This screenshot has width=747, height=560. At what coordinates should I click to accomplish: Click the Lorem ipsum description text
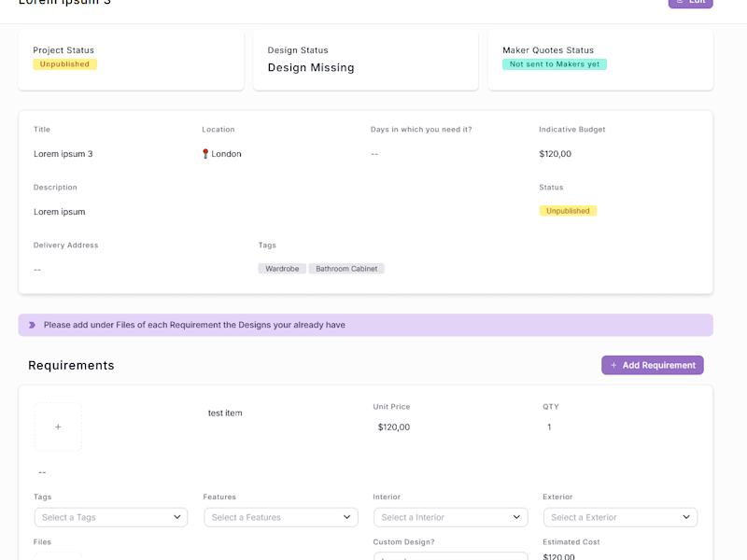[60, 212]
